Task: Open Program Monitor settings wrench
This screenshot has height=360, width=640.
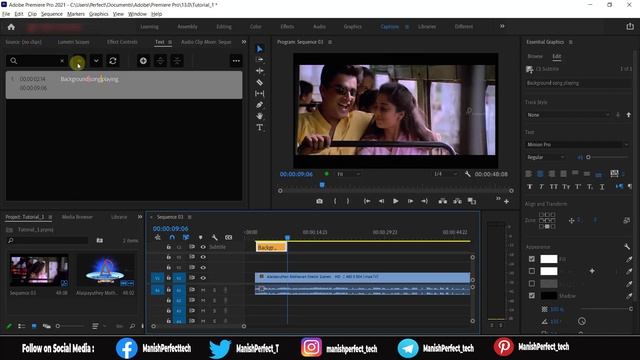Action: click(468, 174)
